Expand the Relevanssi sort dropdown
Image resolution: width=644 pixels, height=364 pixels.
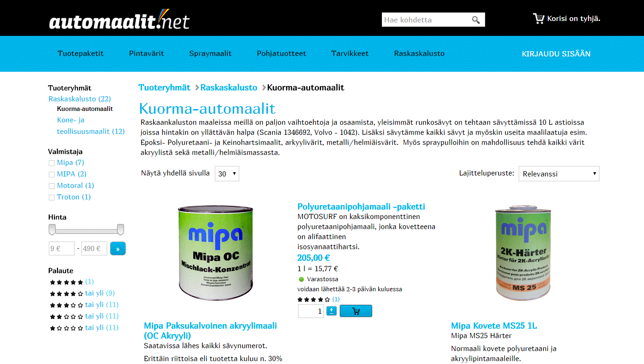[x=559, y=174]
